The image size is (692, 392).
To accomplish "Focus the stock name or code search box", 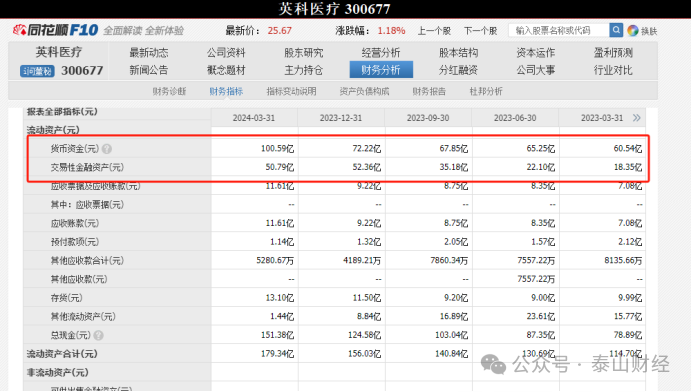I will 559,30.
